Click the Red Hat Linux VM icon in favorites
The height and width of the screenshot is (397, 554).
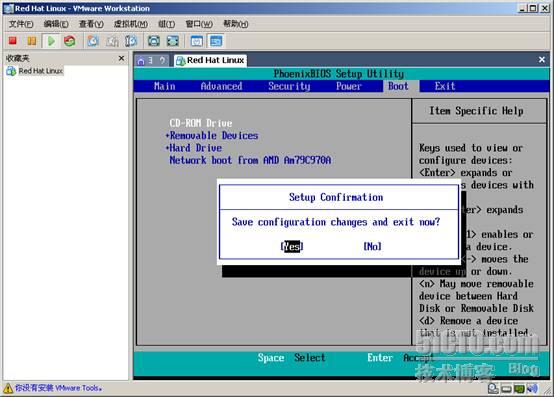11,71
